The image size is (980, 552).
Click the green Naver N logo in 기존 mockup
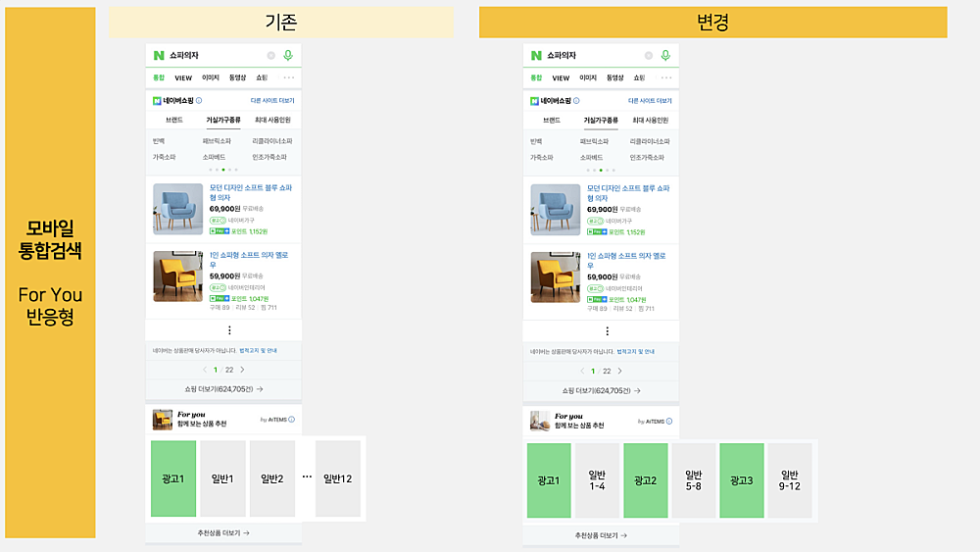(x=159, y=55)
